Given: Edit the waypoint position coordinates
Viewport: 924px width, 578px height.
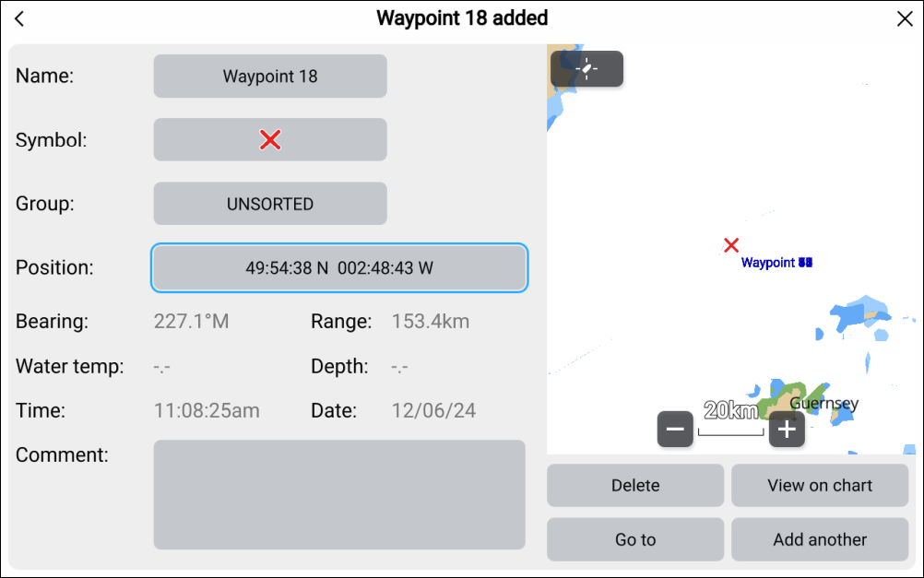Looking at the screenshot, I should click(x=339, y=268).
